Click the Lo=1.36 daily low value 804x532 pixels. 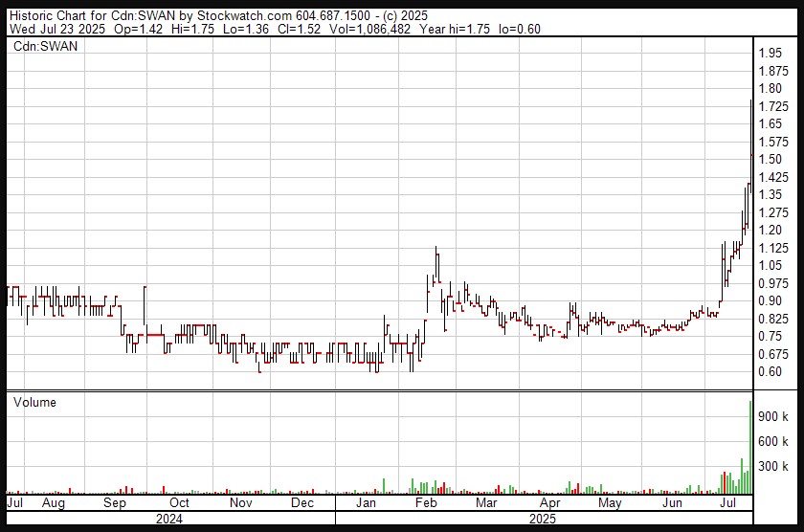246,29
